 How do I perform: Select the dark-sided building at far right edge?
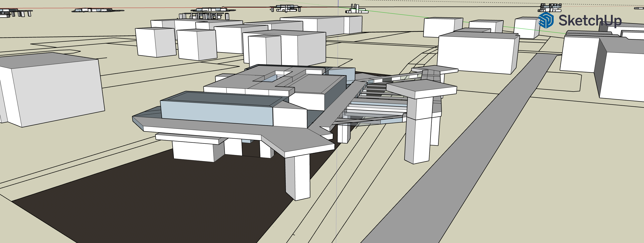(621, 73)
